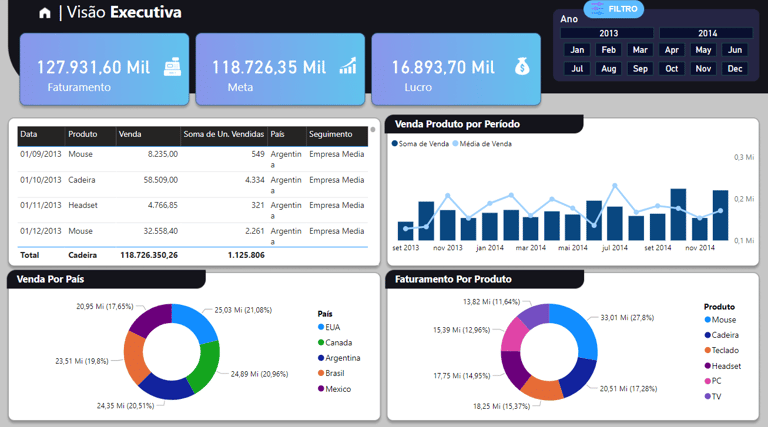768x427 pixels.
Task: Click the Faturamento Por Produto title
Action: pyautogui.click(x=453, y=279)
